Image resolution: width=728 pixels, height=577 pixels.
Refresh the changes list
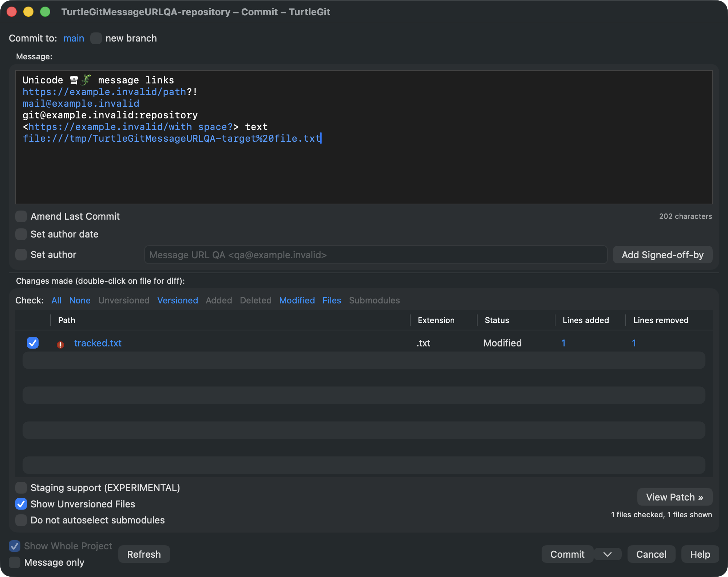click(x=144, y=554)
